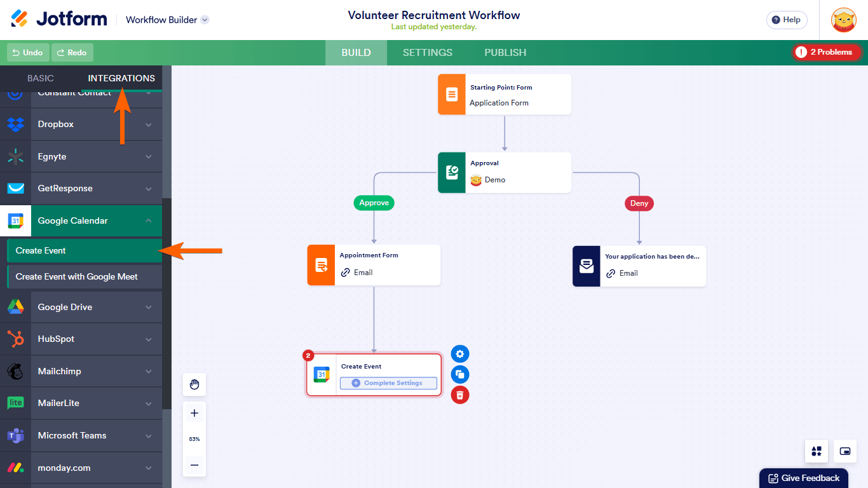Select the Egnyte integration icon
This screenshot has width=868, height=488.
[15, 156]
